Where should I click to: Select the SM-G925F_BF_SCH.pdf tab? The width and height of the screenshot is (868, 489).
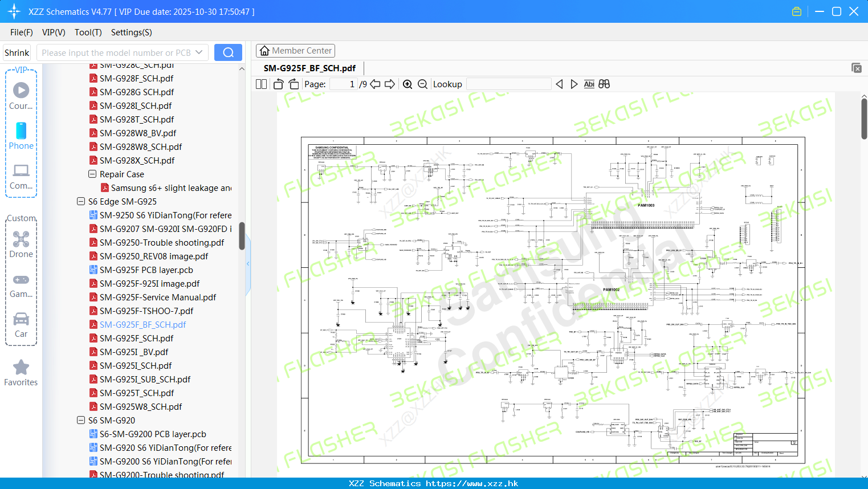(309, 68)
